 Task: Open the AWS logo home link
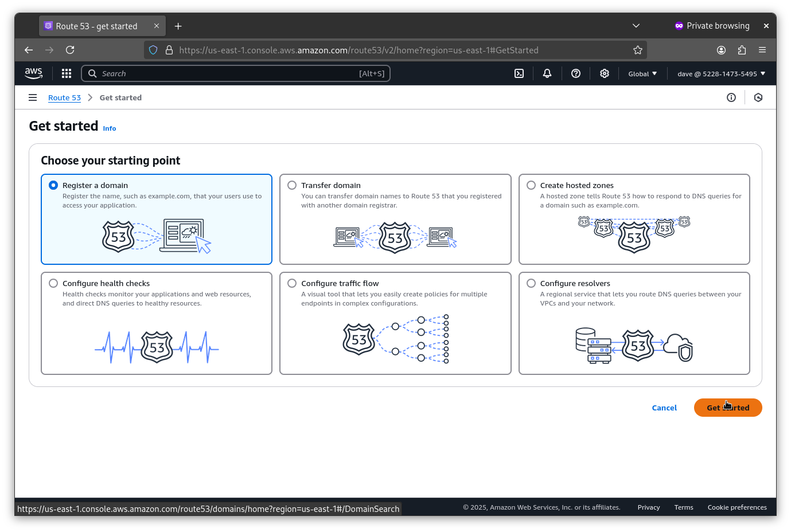click(x=33, y=73)
